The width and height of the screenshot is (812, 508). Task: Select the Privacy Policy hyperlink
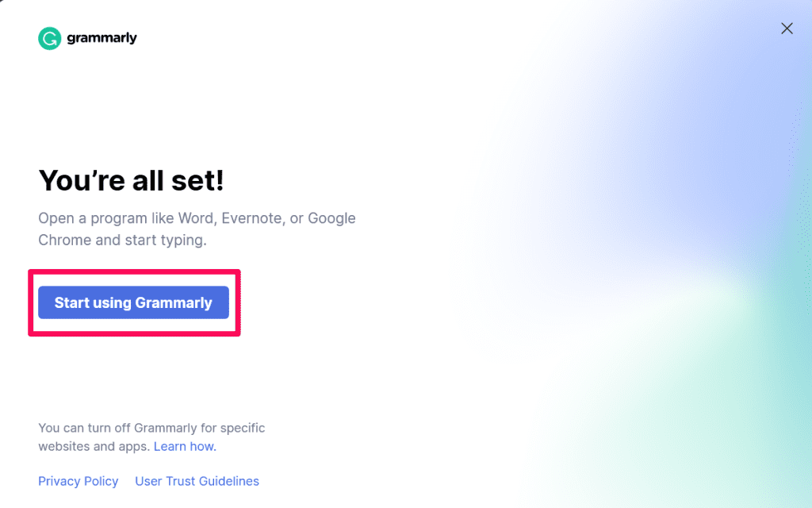(x=78, y=481)
